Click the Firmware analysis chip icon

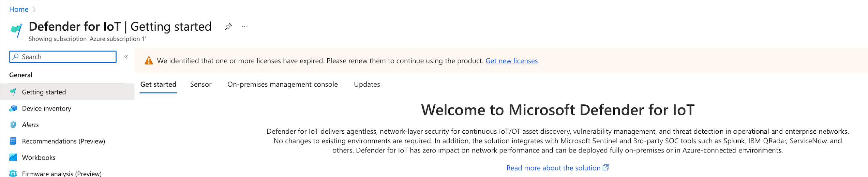[x=13, y=173]
